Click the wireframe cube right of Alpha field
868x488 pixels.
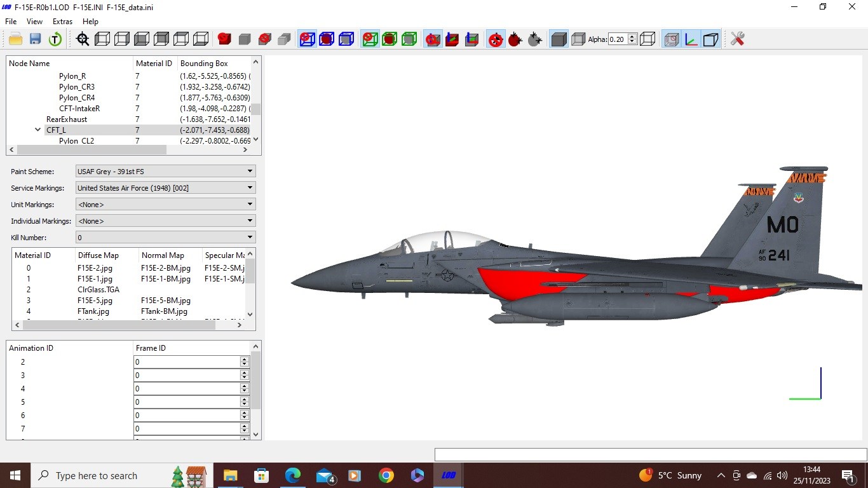click(x=648, y=39)
